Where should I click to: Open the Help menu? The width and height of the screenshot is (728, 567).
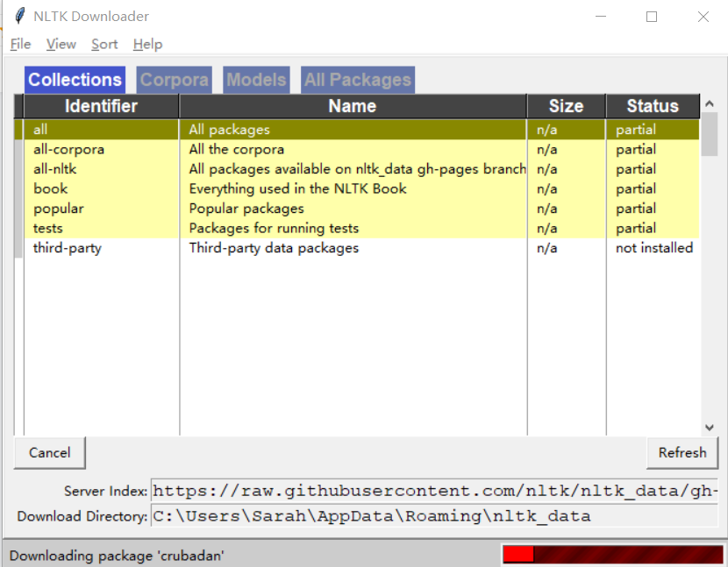[147, 44]
